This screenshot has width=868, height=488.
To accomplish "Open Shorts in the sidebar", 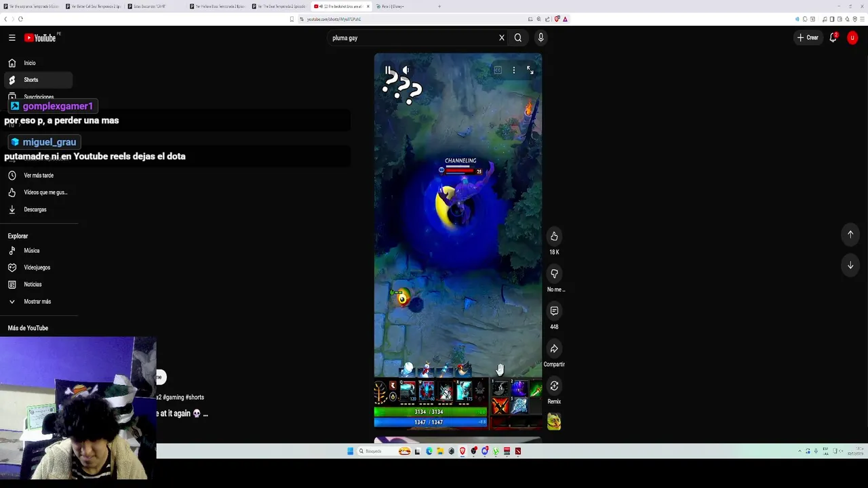I will 37,80.
